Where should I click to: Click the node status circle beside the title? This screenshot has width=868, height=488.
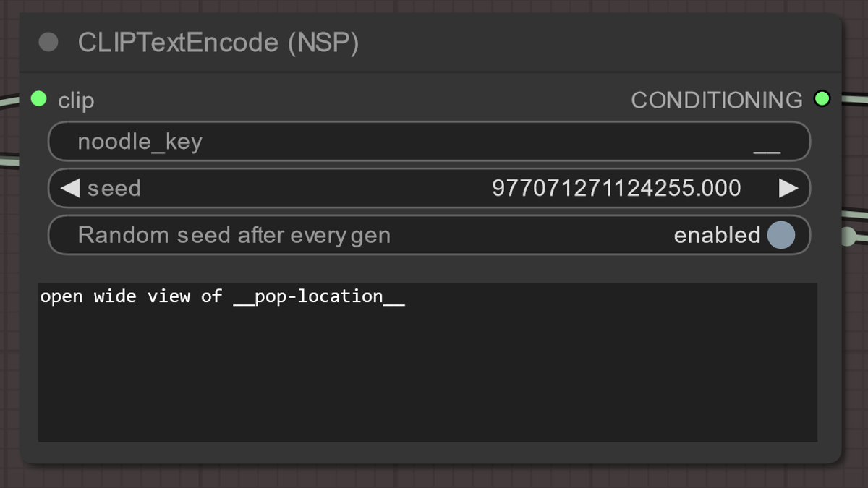(48, 42)
